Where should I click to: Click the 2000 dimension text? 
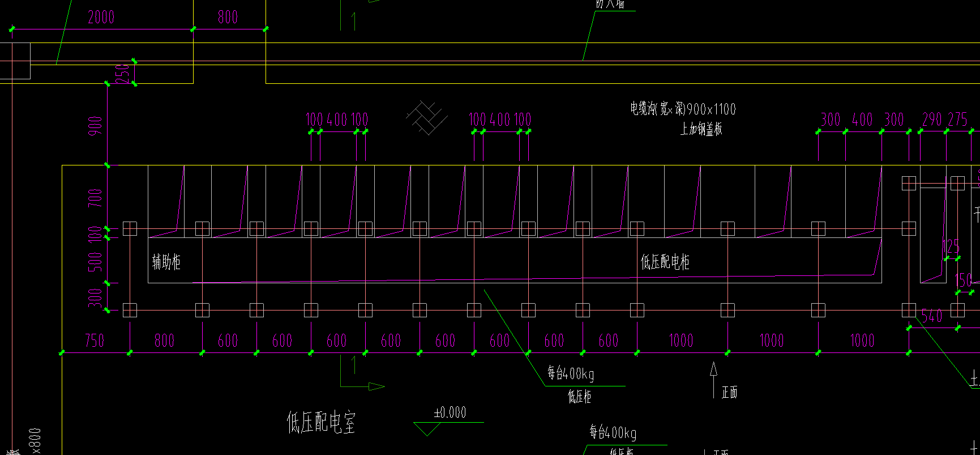point(101,17)
